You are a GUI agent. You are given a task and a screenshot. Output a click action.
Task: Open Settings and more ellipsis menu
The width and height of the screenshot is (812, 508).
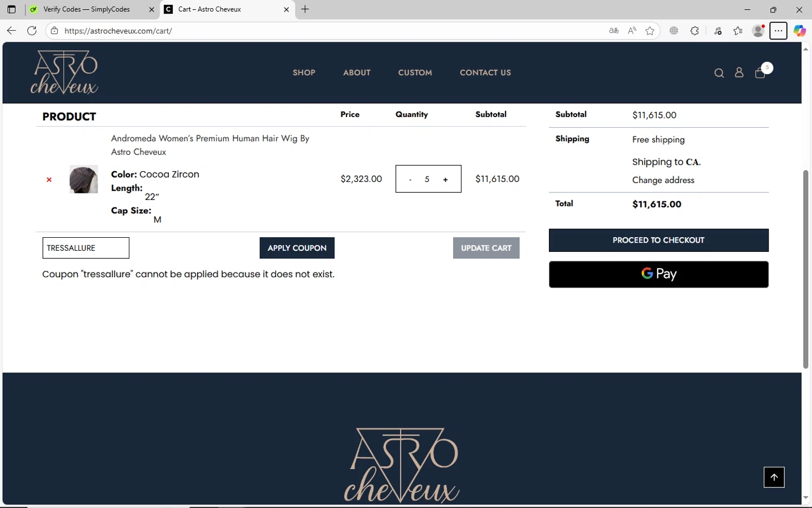click(x=778, y=31)
